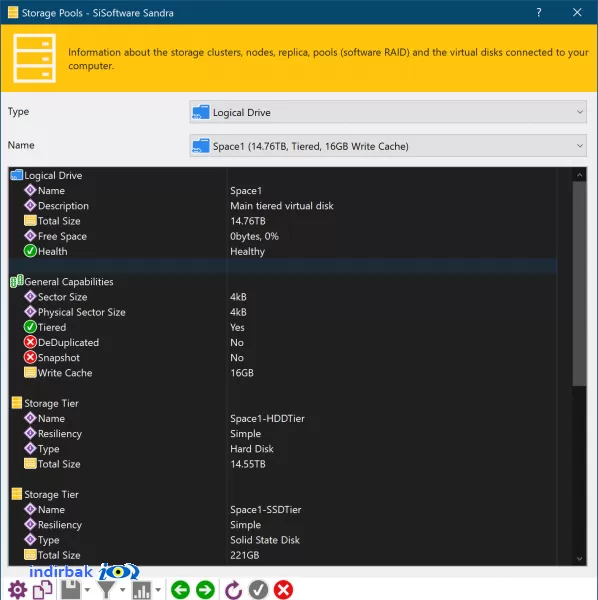Go forward with the green right arrow
This screenshot has height=600, width=598.
[x=205, y=590]
